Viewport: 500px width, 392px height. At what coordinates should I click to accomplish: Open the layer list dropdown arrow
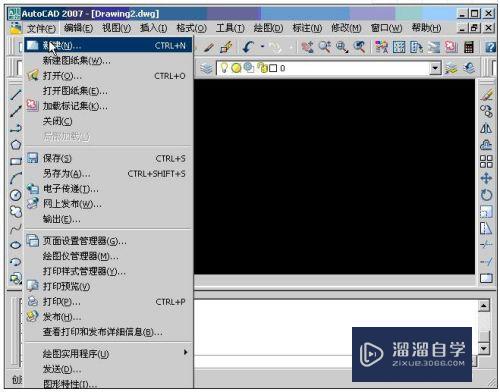[x=435, y=68]
